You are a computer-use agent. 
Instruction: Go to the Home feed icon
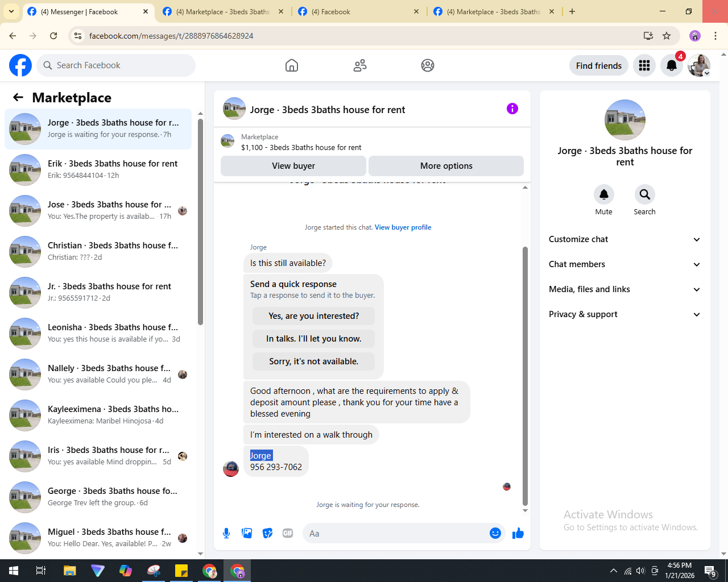point(292,65)
